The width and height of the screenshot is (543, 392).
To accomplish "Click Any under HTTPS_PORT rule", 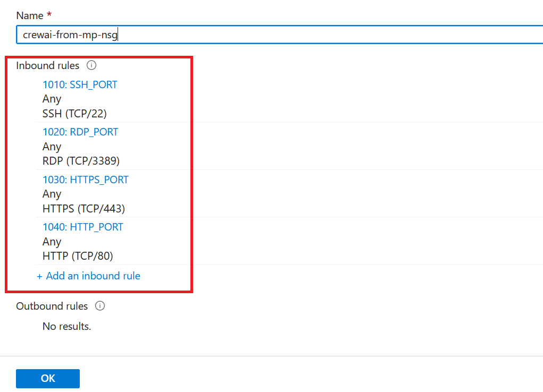I will click(52, 194).
